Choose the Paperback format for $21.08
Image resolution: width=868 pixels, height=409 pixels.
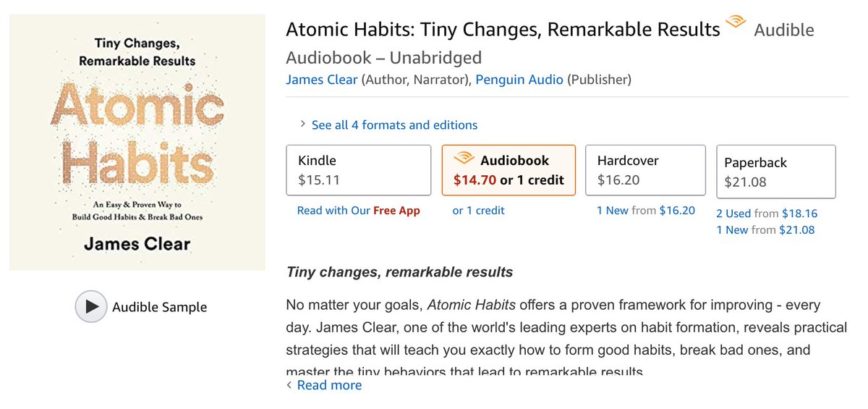776,172
